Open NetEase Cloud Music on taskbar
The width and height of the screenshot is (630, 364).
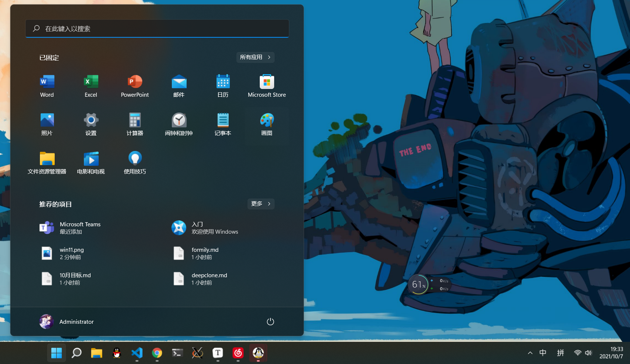click(x=238, y=353)
